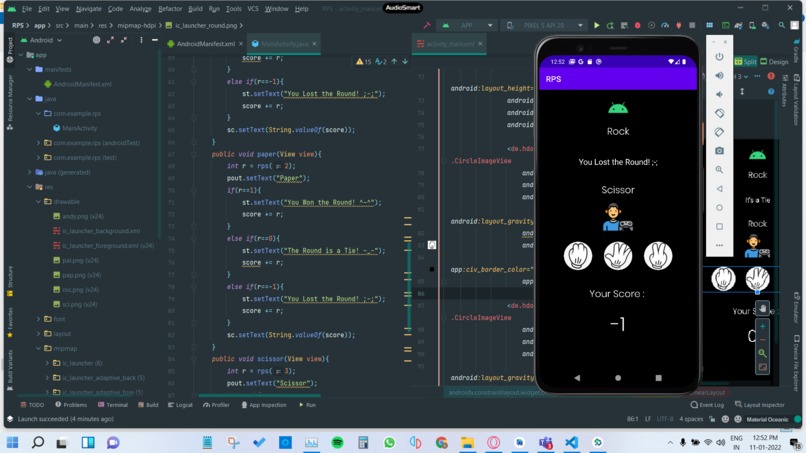Screen dimensions: 806x453
Task: Open emulator extended controls three dots
Action: click(x=719, y=245)
